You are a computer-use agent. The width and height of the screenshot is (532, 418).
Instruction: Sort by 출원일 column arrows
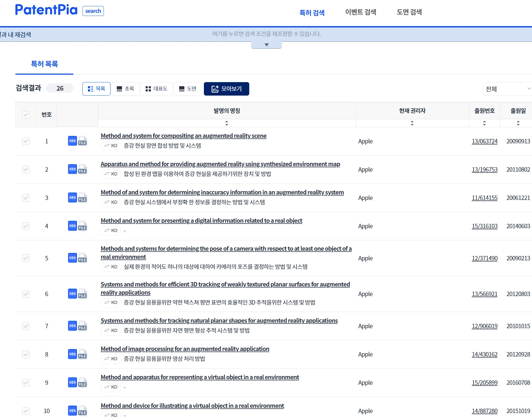point(518,123)
